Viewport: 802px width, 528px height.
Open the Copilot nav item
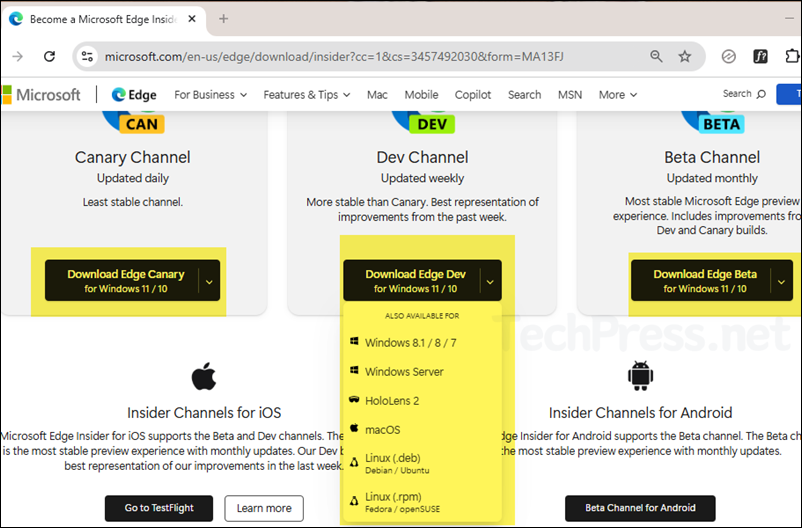tap(473, 95)
